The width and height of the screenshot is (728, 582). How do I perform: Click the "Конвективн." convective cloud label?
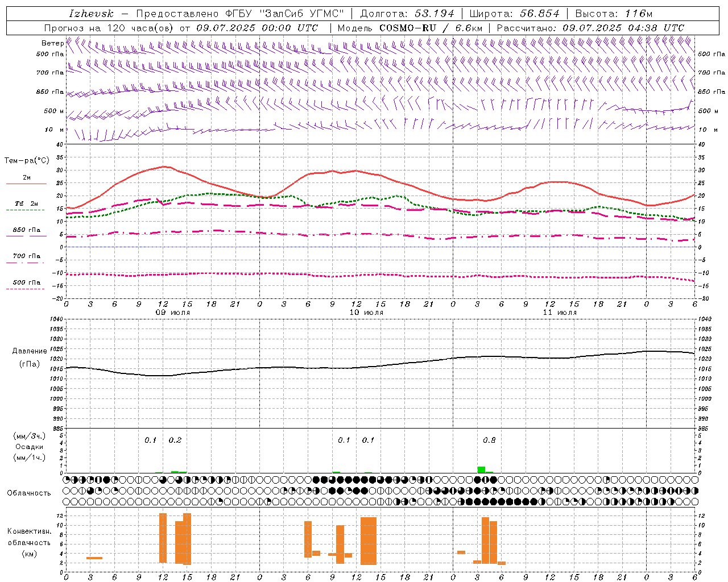point(30,531)
